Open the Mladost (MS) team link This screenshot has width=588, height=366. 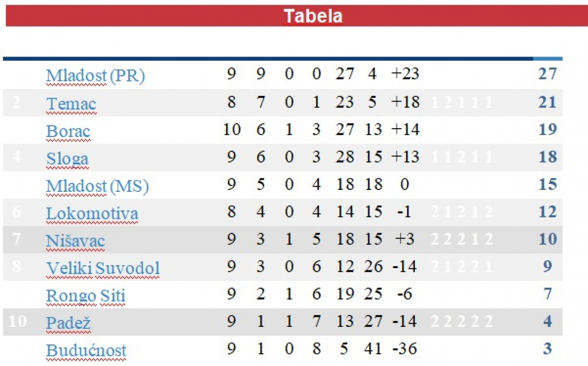[x=97, y=186]
